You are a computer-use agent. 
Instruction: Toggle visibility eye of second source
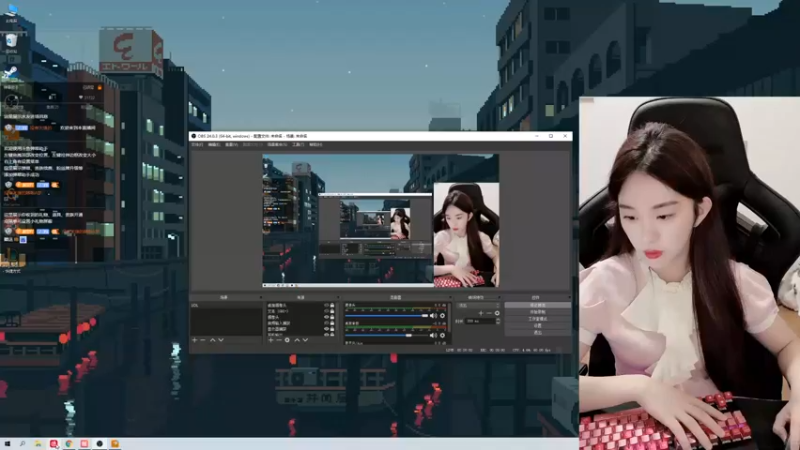(327, 311)
